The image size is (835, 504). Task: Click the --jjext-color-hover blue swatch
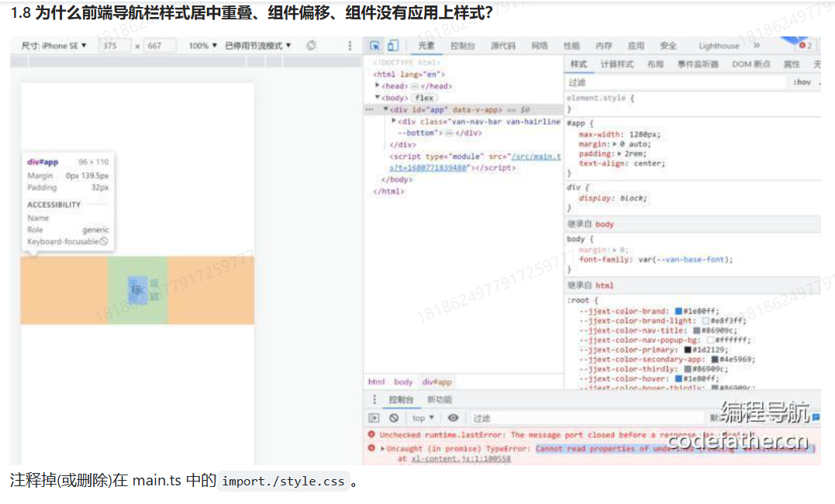tap(678, 378)
